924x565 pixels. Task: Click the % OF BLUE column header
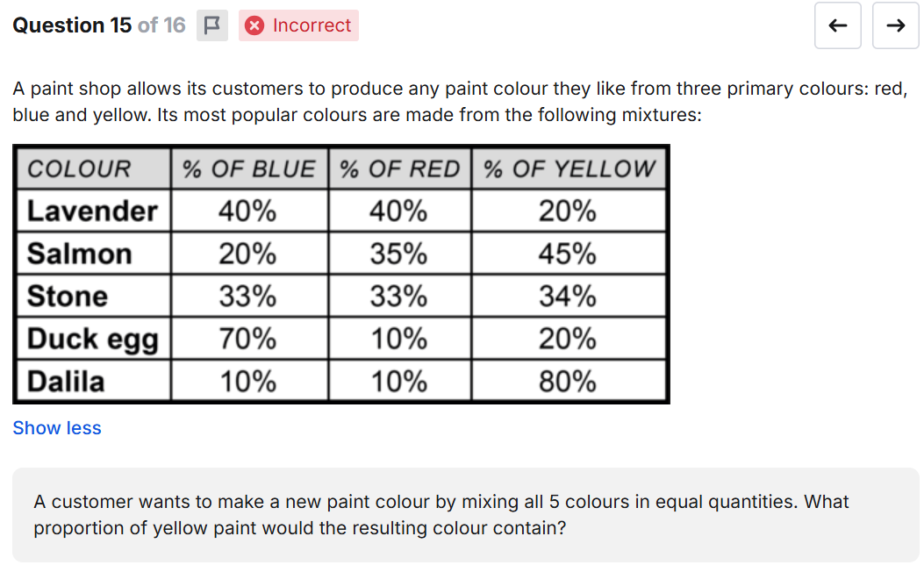248,169
